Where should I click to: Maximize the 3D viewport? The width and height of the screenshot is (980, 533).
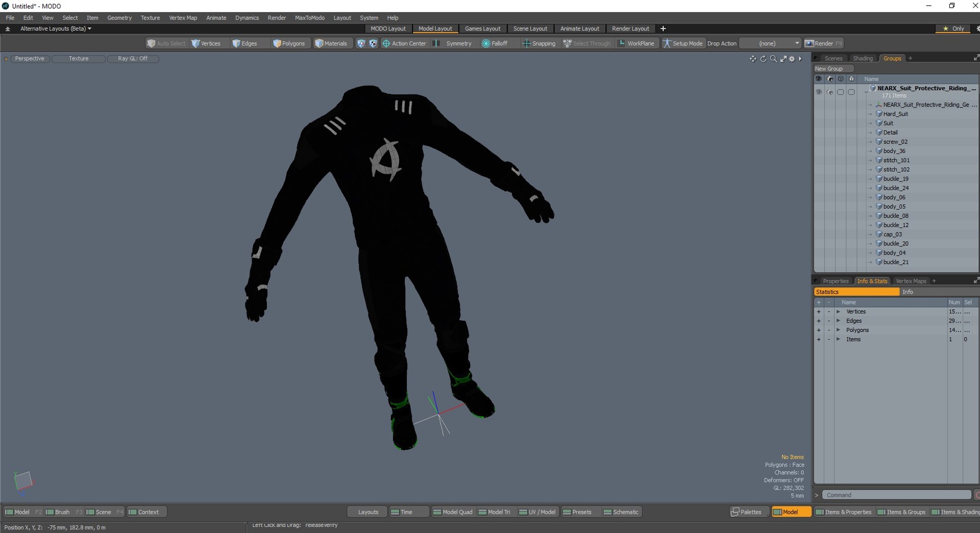tap(783, 59)
